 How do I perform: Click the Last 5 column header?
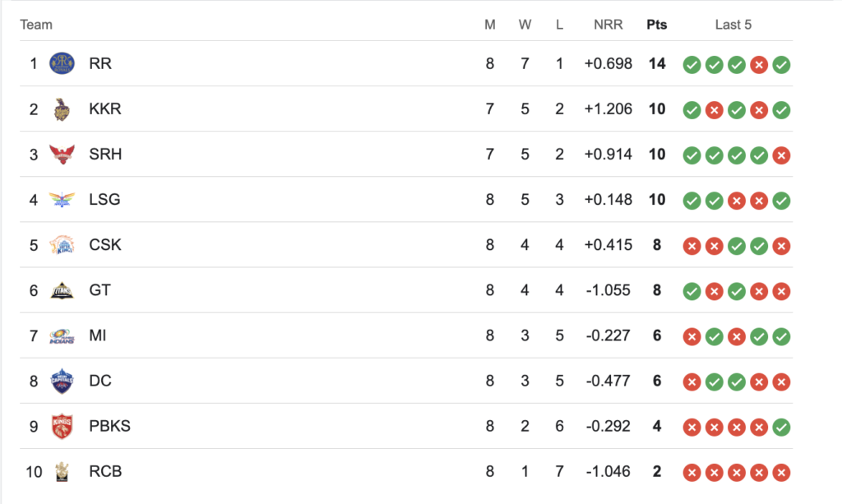pos(733,25)
